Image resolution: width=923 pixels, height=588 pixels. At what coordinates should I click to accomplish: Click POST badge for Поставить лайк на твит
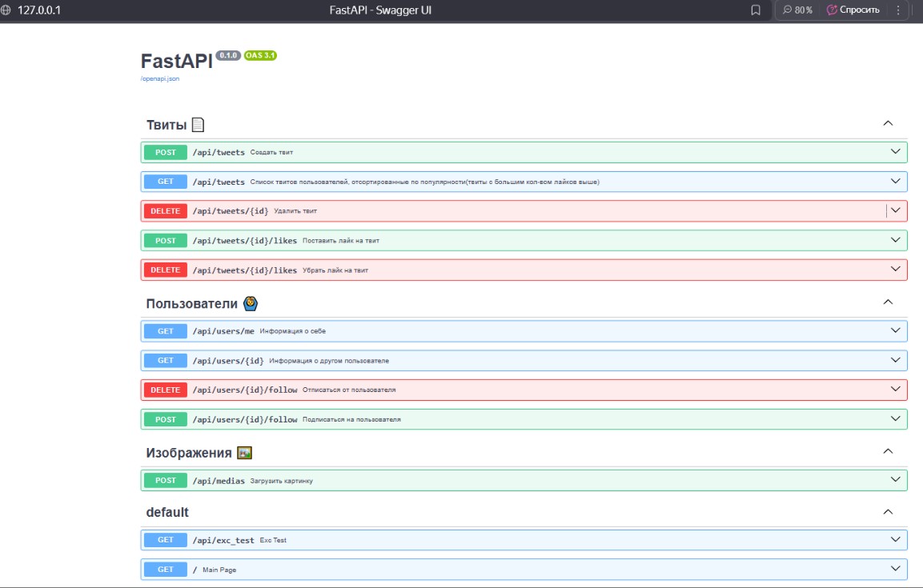[166, 241]
